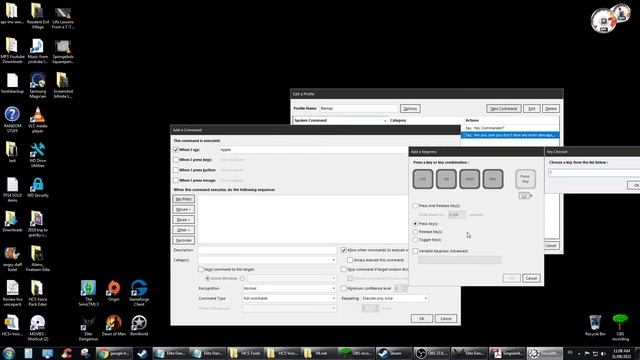This screenshot has height=360, width=640.
Task: Click keyboard icon below Press Key
Action: [x=525, y=196]
